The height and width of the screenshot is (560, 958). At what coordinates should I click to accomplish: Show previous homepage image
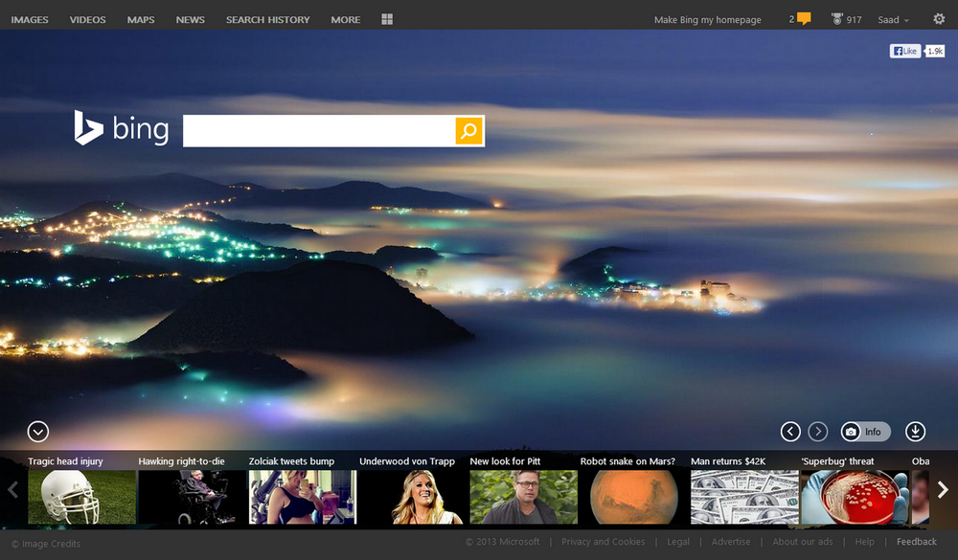[x=790, y=432]
